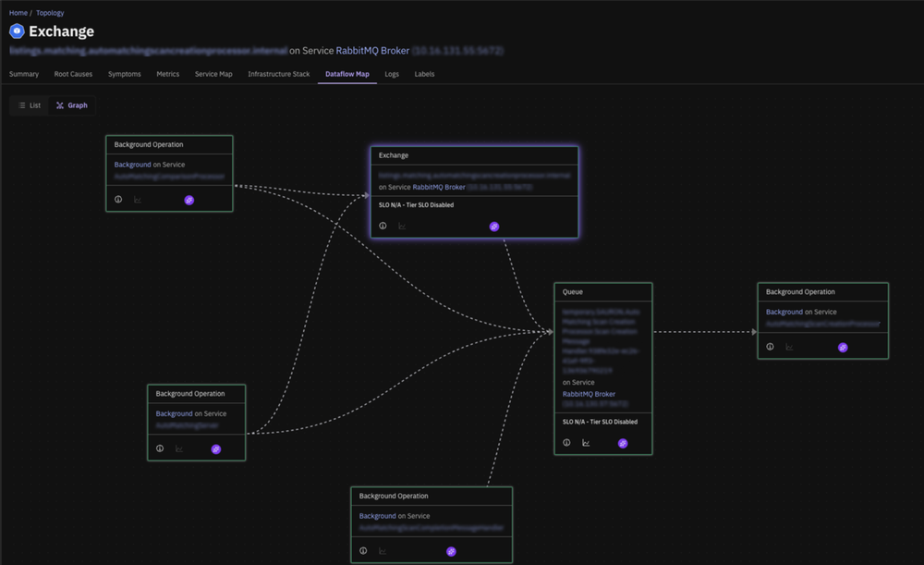Click info icon on AutoMatchingScanCompletionMessageHandler node

(364, 551)
